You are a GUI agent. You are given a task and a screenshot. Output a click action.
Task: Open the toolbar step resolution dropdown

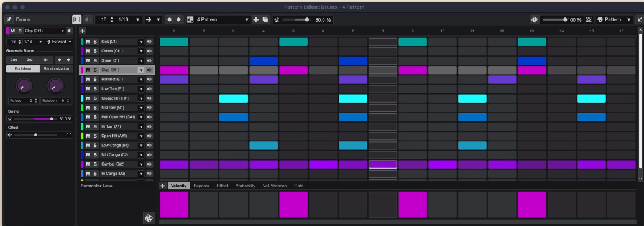point(129,19)
